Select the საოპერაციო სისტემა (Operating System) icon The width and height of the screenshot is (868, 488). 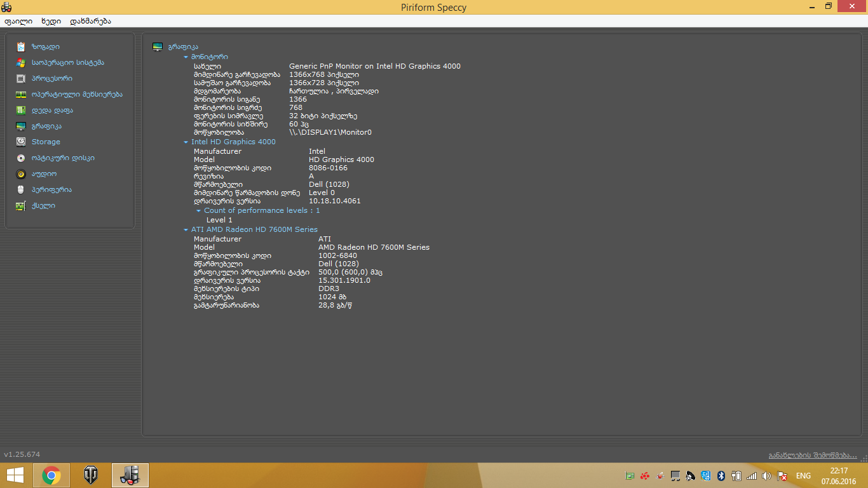(x=21, y=63)
